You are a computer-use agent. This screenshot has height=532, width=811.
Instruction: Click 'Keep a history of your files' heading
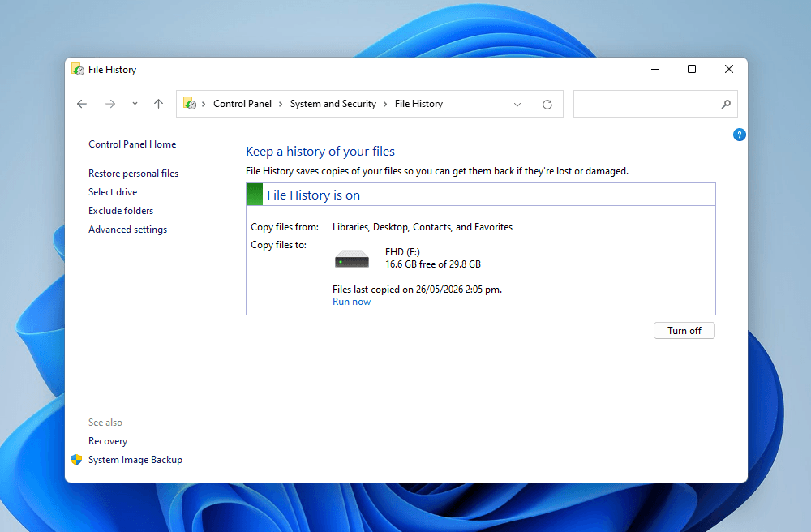(x=320, y=152)
